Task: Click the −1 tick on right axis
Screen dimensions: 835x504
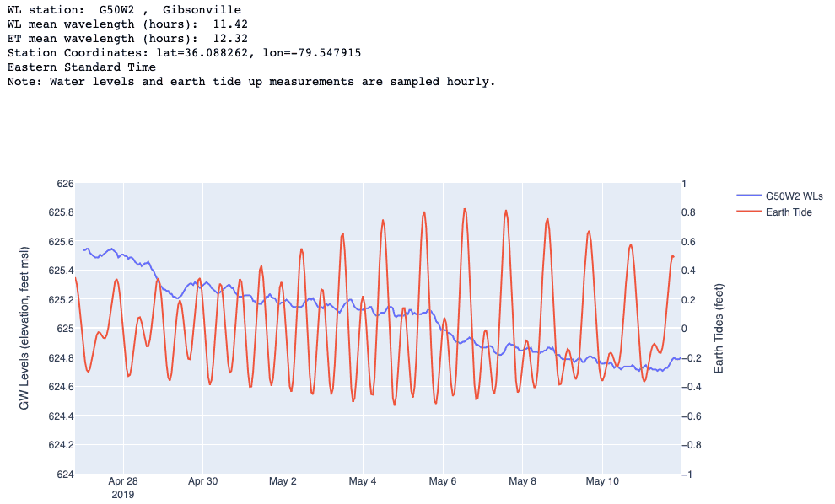Action: (687, 475)
